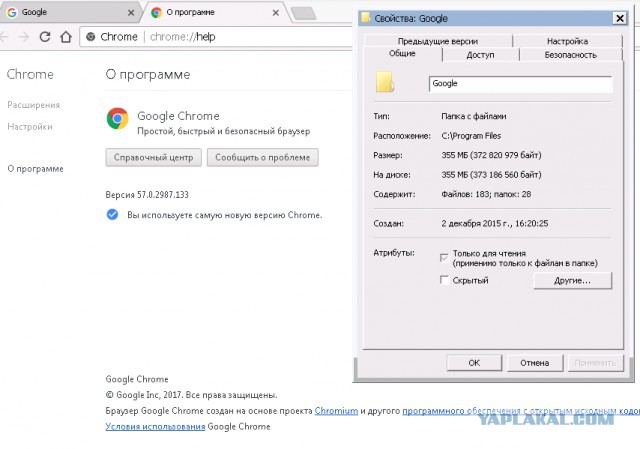Click "Отмена" in the properties dialog
Image resolution: width=640 pixels, height=449 pixels.
click(x=535, y=363)
